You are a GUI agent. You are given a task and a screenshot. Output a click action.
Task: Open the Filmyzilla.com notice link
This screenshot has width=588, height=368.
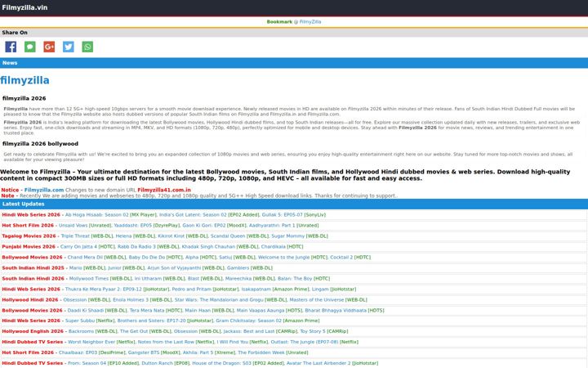point(44,190)
